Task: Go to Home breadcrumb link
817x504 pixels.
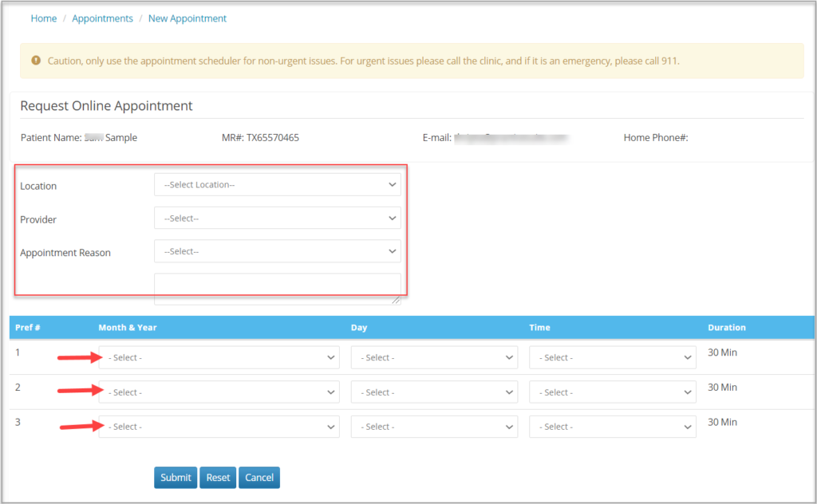Action: (x=44, y=18)
